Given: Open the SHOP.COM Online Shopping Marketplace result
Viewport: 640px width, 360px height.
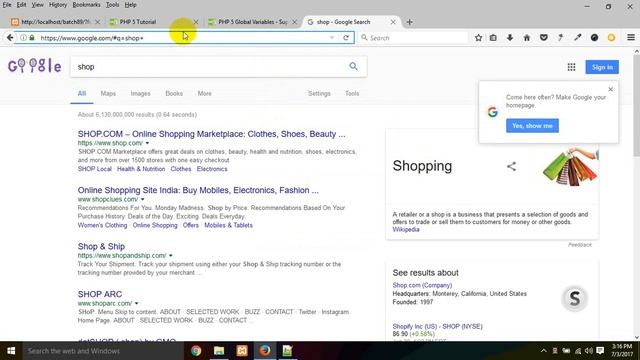Looking at the screenshot, I should (x=211, y=134).
